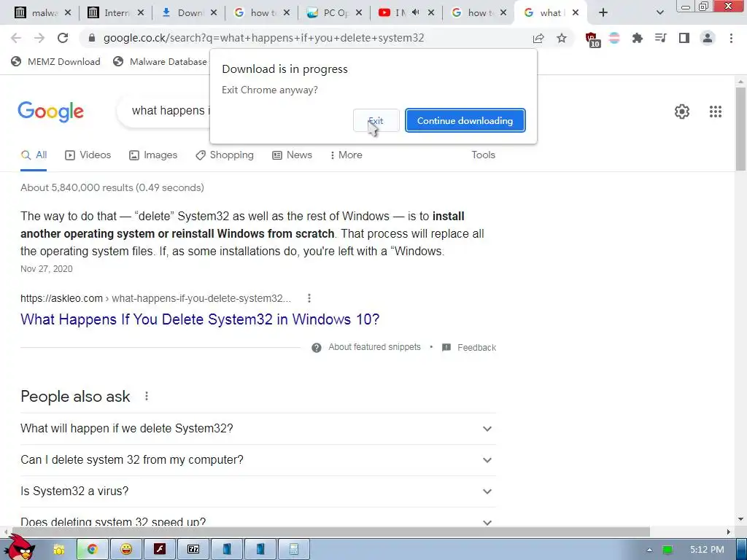Go forward using the browser forward arrow
The height and width of the screenshot is (560, 747).
tap(39, 38)
